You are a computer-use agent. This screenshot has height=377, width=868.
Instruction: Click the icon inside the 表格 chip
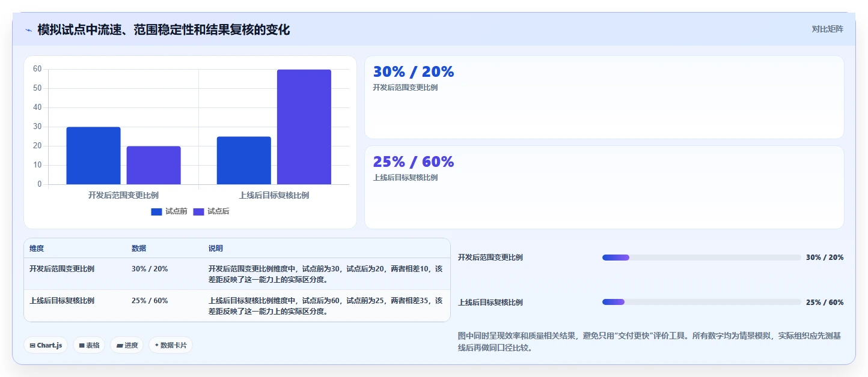point(82,345)
